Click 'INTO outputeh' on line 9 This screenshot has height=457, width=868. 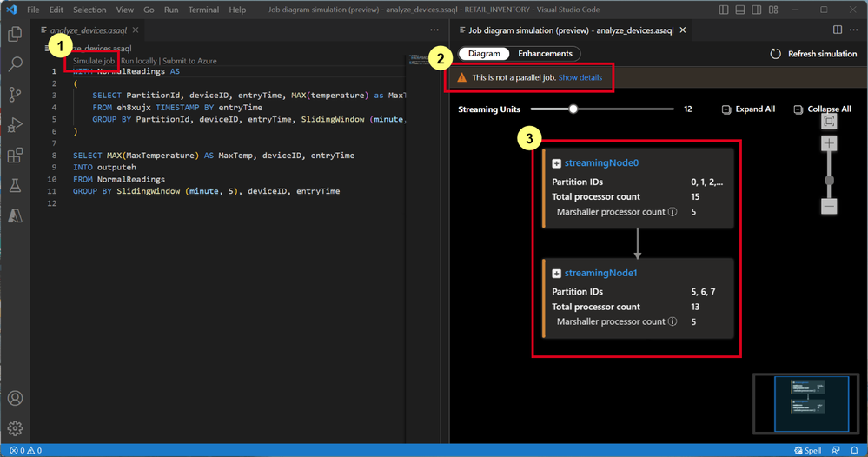(x=104, y=167)
